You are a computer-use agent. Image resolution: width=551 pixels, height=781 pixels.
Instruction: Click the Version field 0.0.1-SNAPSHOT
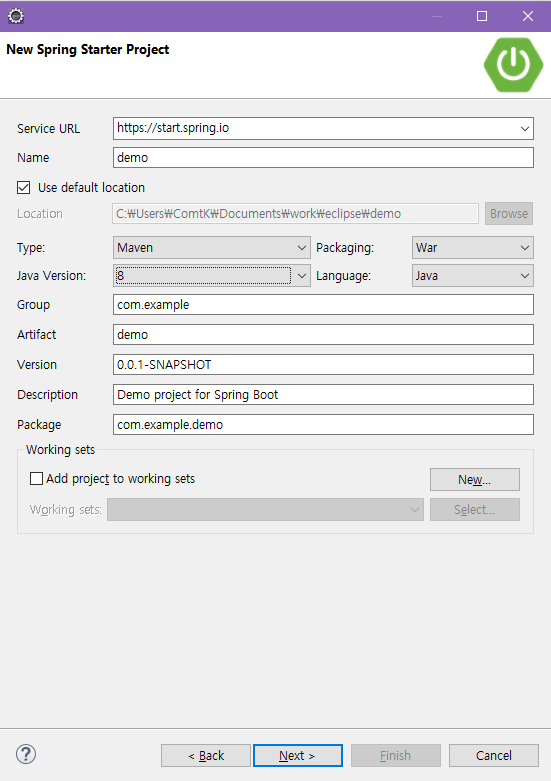coord(323,364)
